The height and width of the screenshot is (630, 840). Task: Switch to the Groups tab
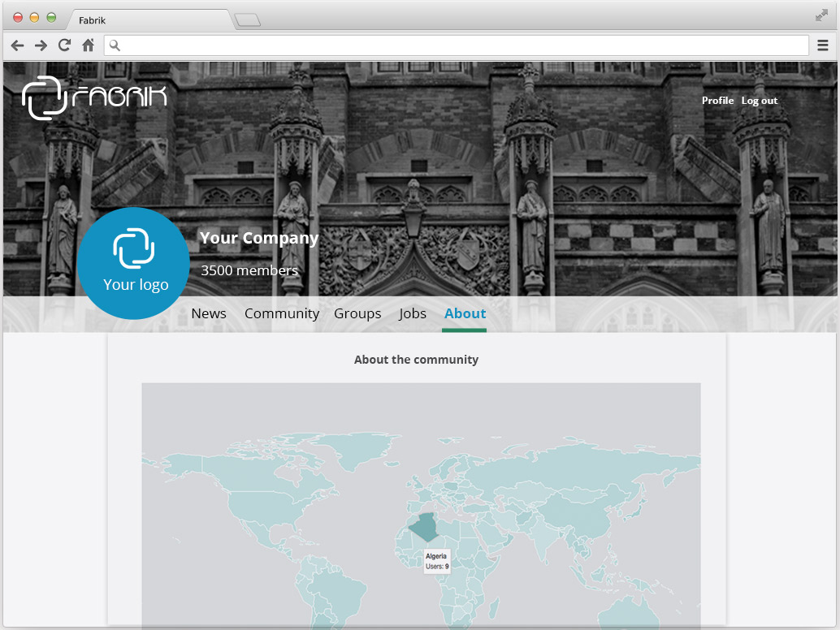(x=357, y=313)
